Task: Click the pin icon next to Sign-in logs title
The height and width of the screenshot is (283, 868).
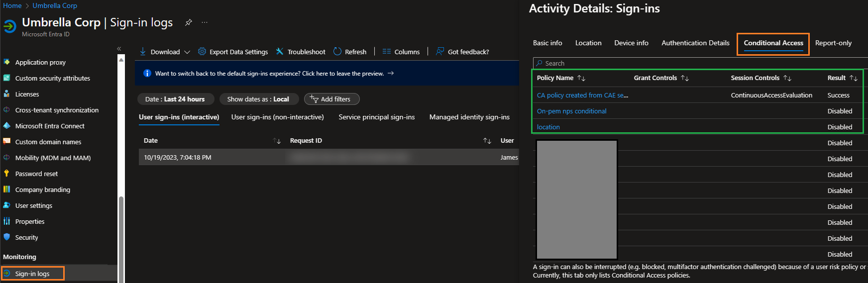Action: [189, 22]
